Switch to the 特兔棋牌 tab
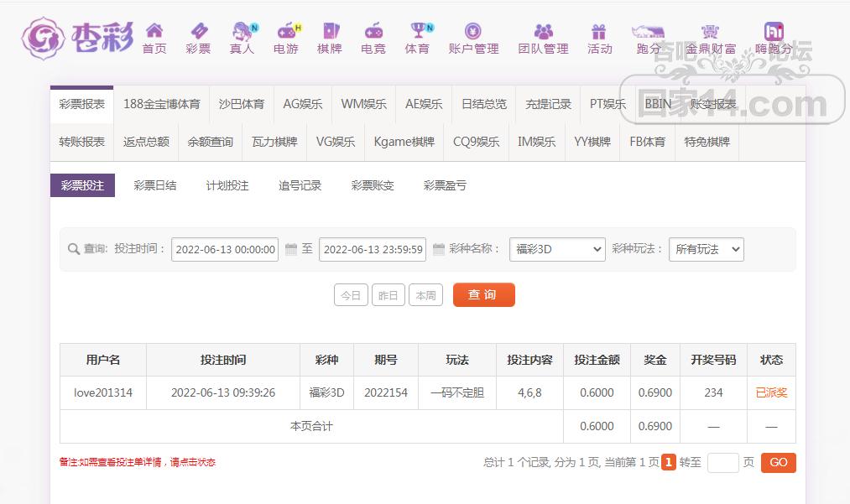The image size is (850, 504). point(707,142)
